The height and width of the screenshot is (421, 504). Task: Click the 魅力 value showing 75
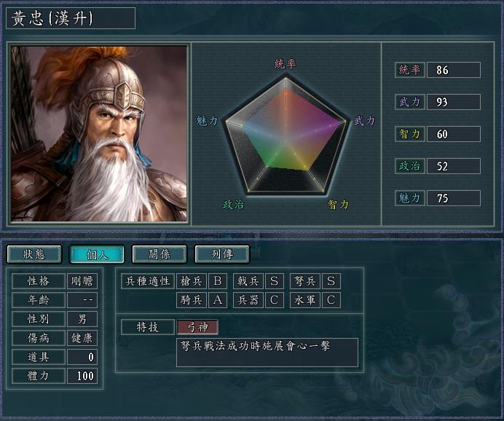pyautogui.click(x=454, y=198)
